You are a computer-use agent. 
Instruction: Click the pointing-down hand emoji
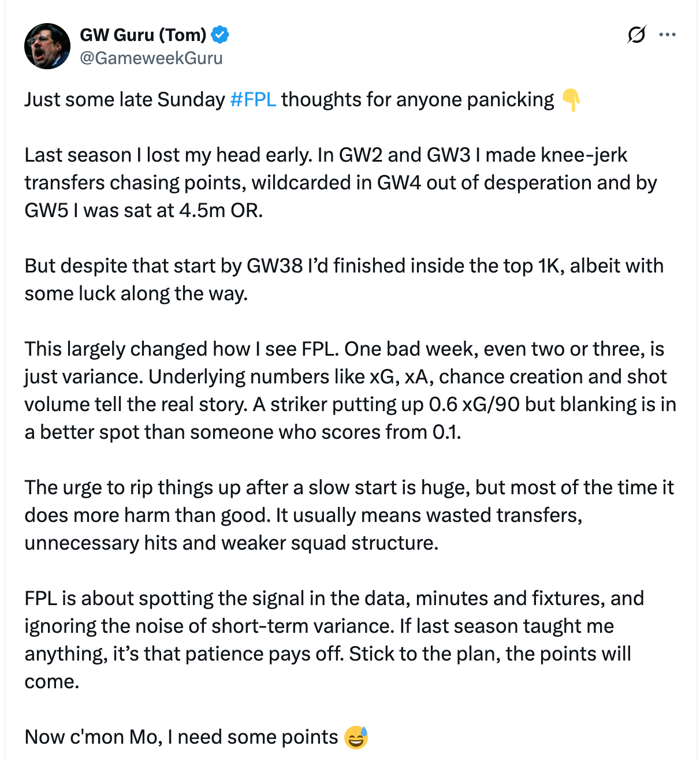coord(571,100)
